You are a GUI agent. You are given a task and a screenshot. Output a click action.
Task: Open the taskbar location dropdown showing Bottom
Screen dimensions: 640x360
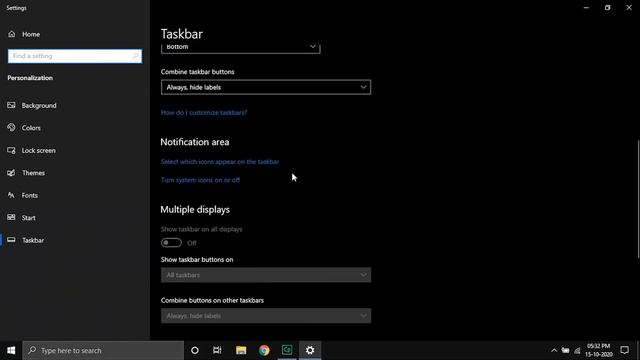pyautogui.click(x=240, y=47)
